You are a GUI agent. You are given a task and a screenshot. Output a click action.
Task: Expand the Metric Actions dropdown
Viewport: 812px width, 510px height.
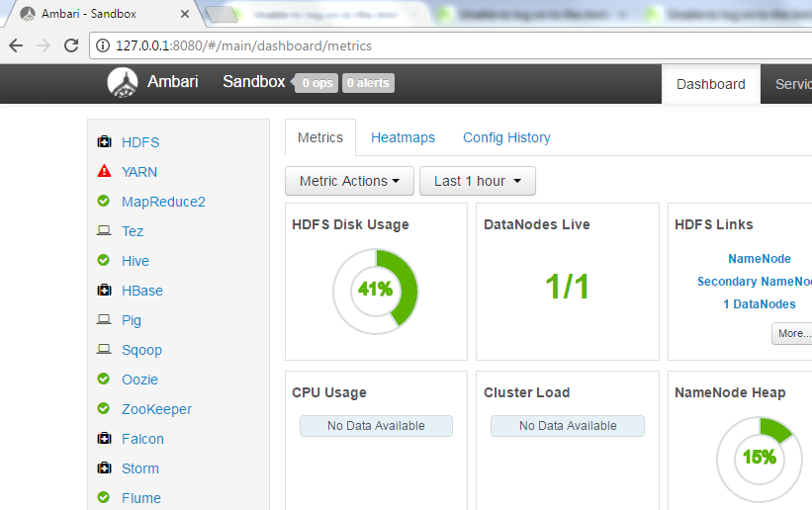349,181
